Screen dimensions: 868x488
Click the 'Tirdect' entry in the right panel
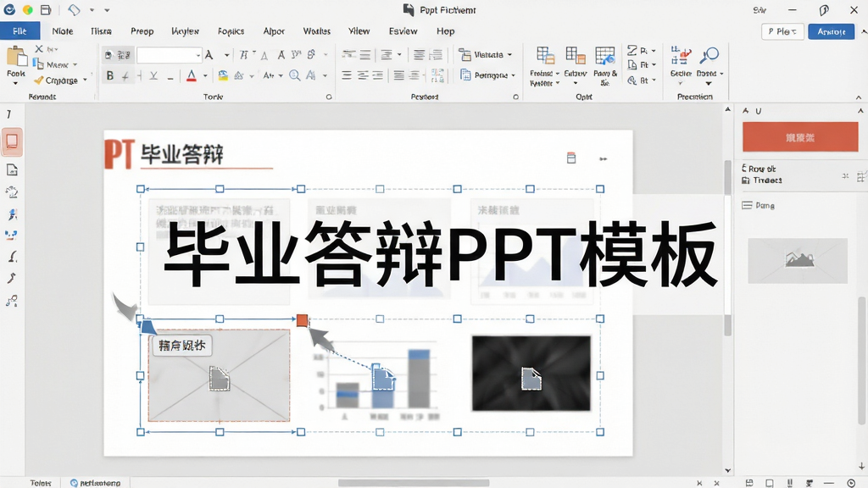tap(762, 180)
